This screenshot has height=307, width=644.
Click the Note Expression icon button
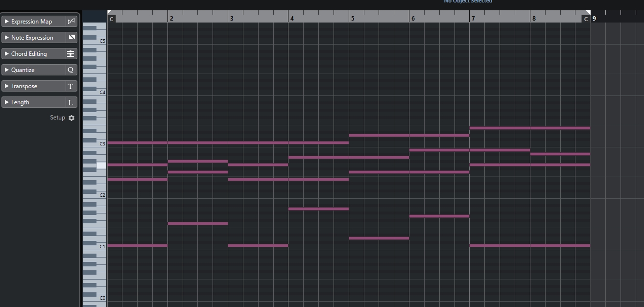click(x=72, y=38)
